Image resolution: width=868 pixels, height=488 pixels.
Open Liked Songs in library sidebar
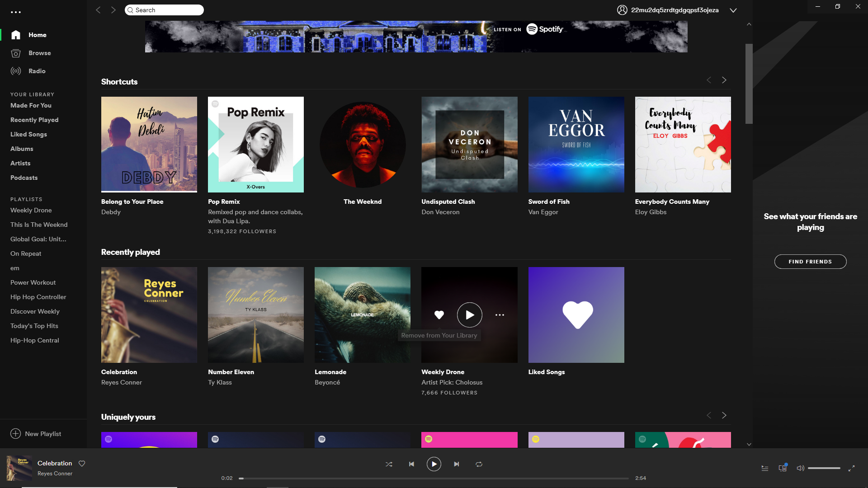pyautogui.click(x=28, y=134)
